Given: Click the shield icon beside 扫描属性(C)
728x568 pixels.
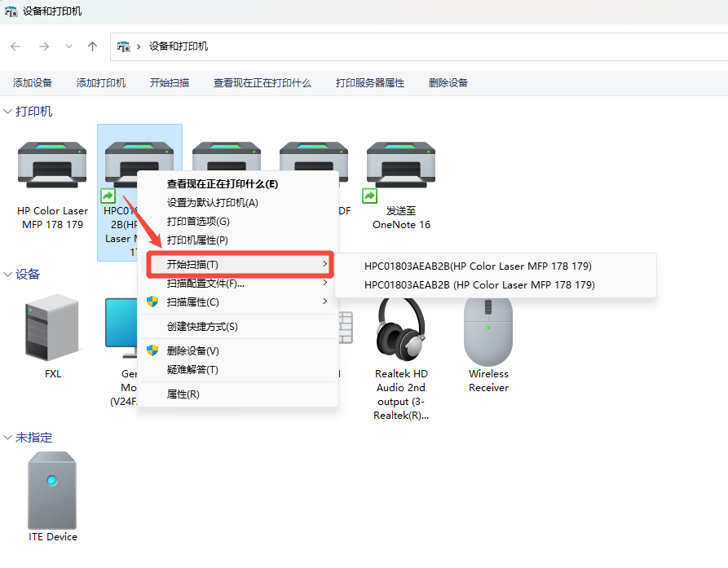Looking at the screenshot, I should coord(152,302).
